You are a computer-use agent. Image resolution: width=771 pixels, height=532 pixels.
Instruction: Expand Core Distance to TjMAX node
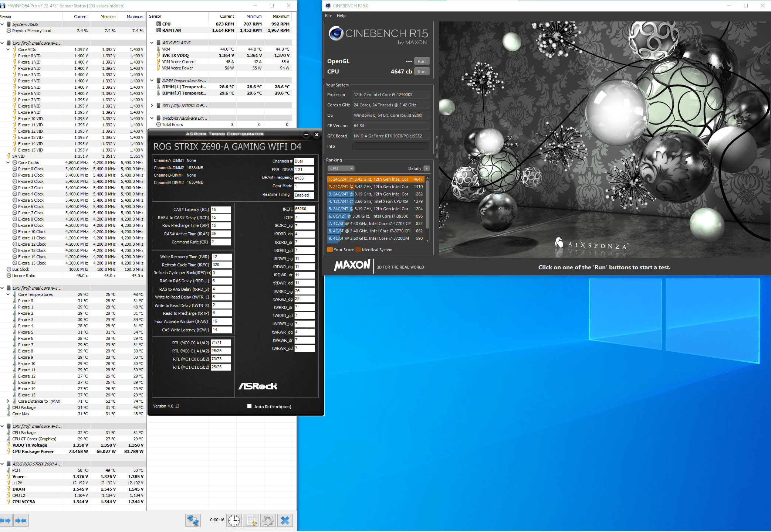(8, 401)
